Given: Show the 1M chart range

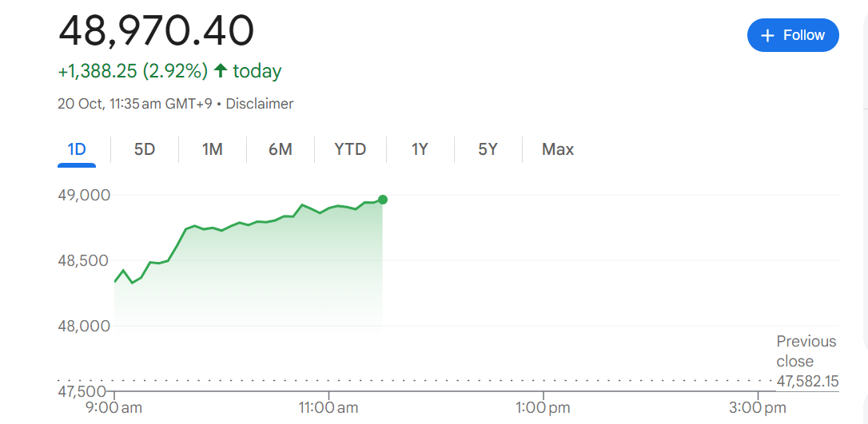Looking at the screenshot, I should click(x=213, y=149).
